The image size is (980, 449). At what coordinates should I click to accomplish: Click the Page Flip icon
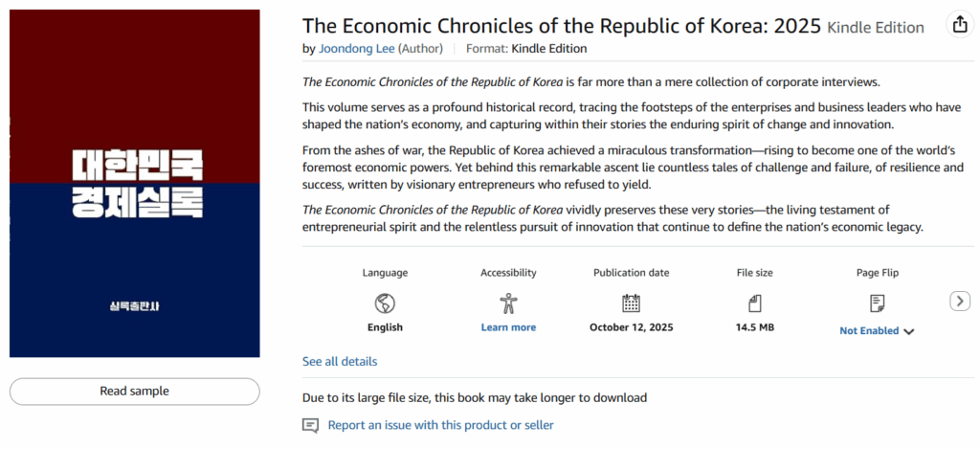tap(877, 303)
